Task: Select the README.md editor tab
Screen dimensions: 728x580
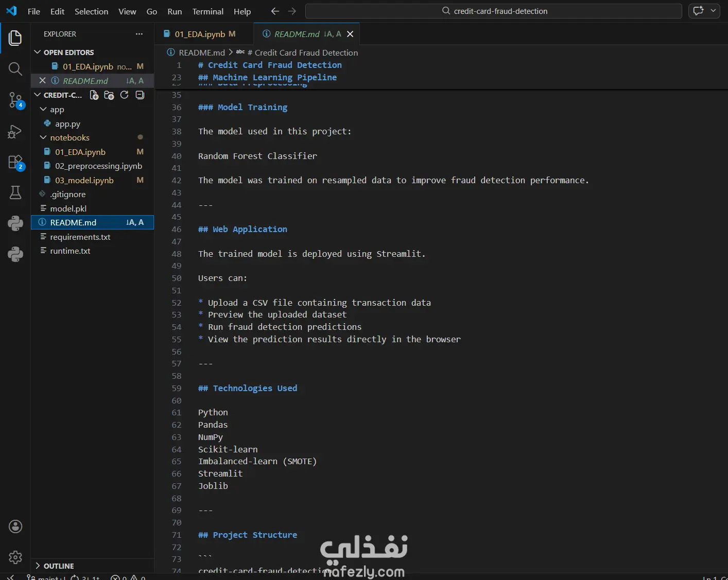Action: [x=306, y=34]
